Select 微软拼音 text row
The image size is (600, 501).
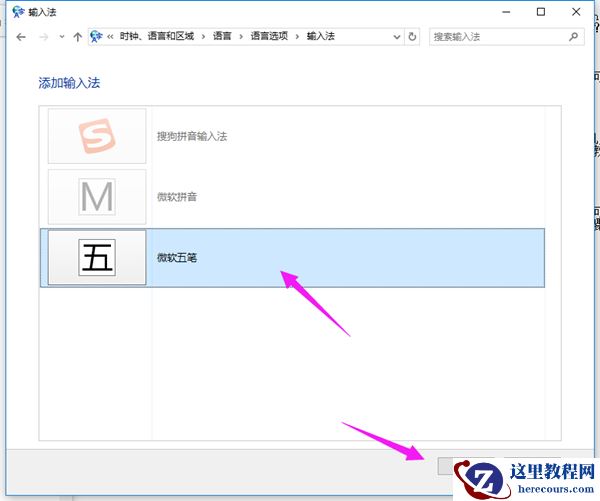[177, 197]
